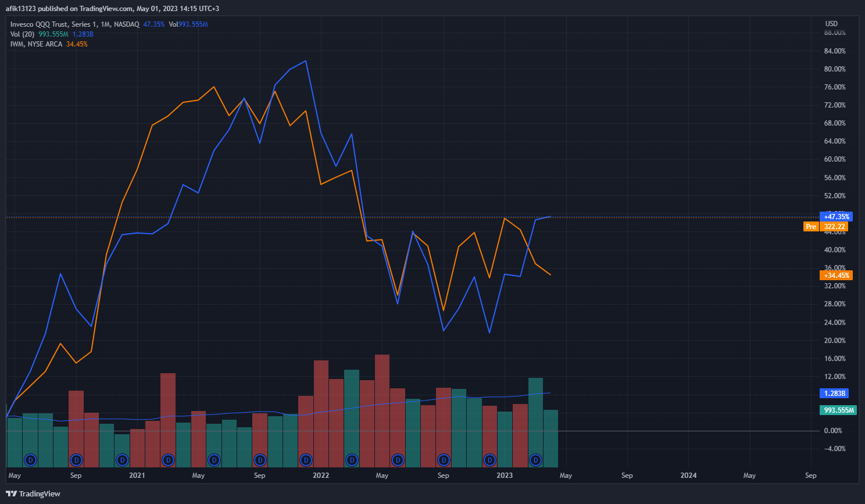Select the IWM, NYSE ARCA legend label
Image resolution: width=865 pixels, height=504 pixels.
[x=36, y=44]
